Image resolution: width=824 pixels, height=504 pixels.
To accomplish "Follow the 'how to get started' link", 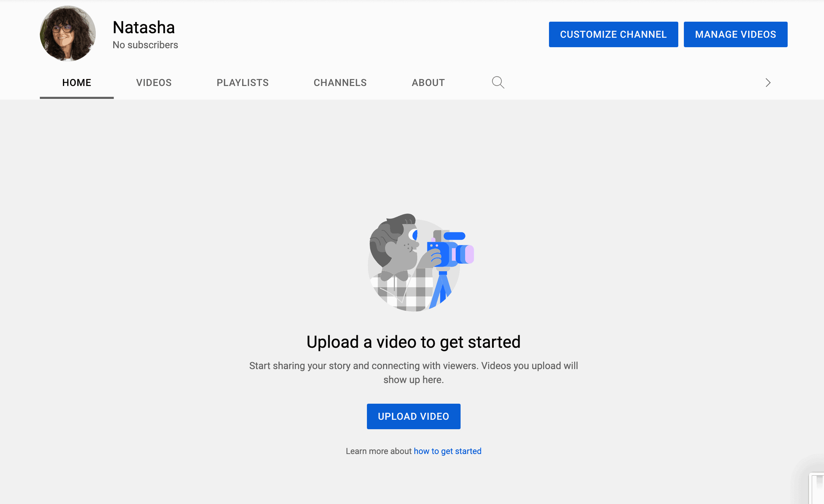I will tap(447, 451).
